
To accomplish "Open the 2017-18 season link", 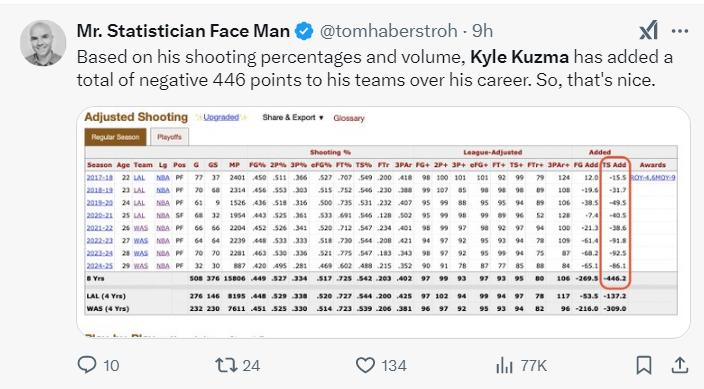I will (x=100, y=177).
